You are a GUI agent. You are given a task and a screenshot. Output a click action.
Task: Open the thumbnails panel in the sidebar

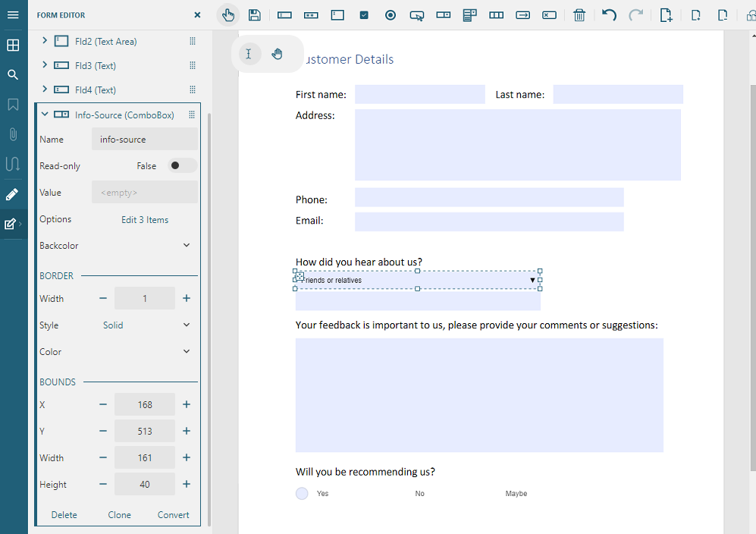point(13,46)
